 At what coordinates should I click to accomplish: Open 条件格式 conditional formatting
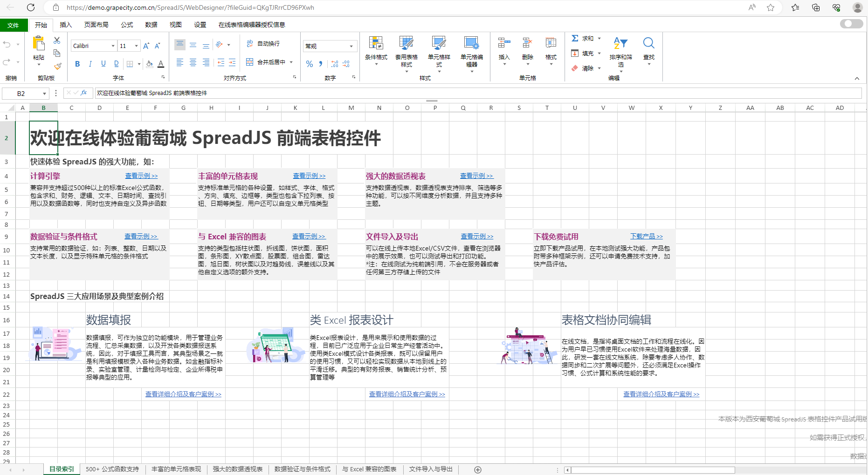[x=376, y=51]
